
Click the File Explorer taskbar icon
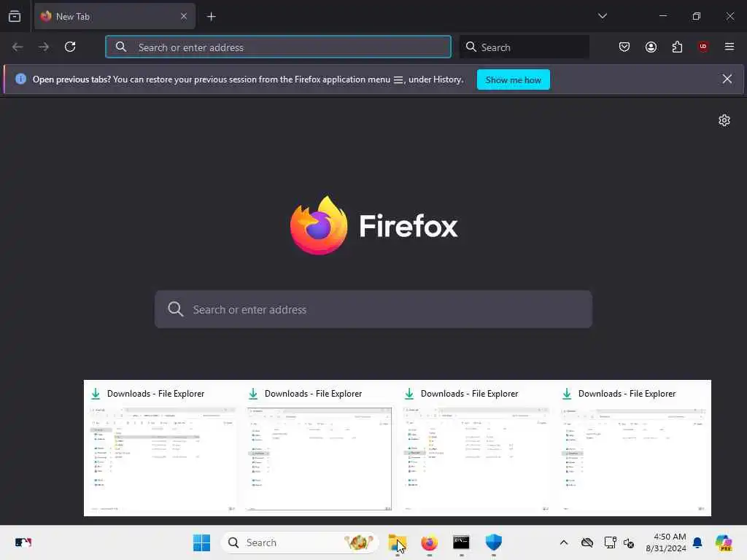[398, 542]
